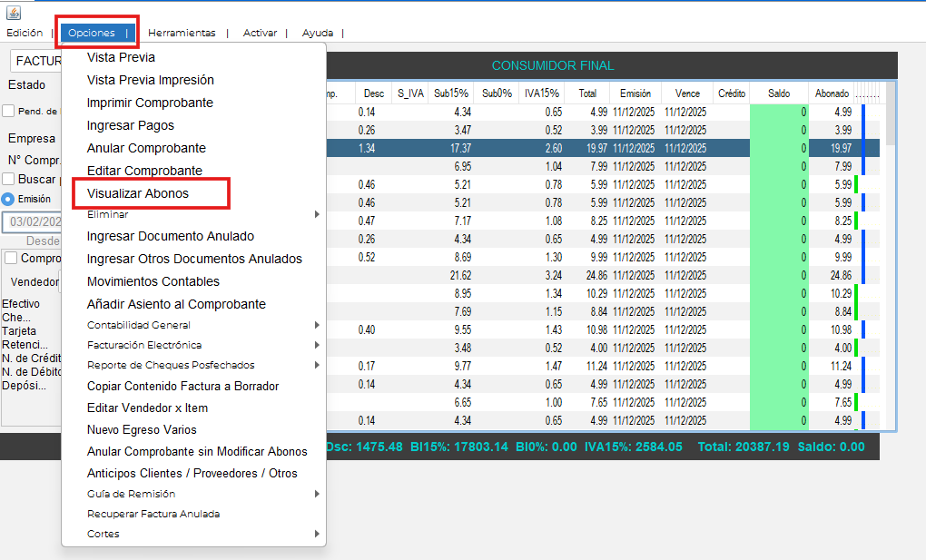This screenshot has height=560, width=926.
Task: Select Imprimir Comprobante menu entry
Action: point(150,103)
